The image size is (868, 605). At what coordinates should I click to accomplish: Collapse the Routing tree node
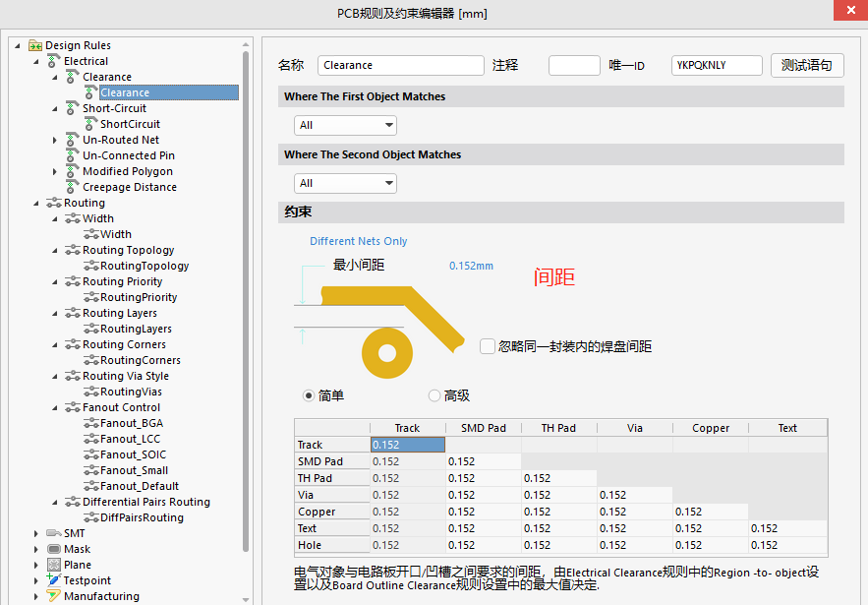pyautogui.click(x=36, y=204)
